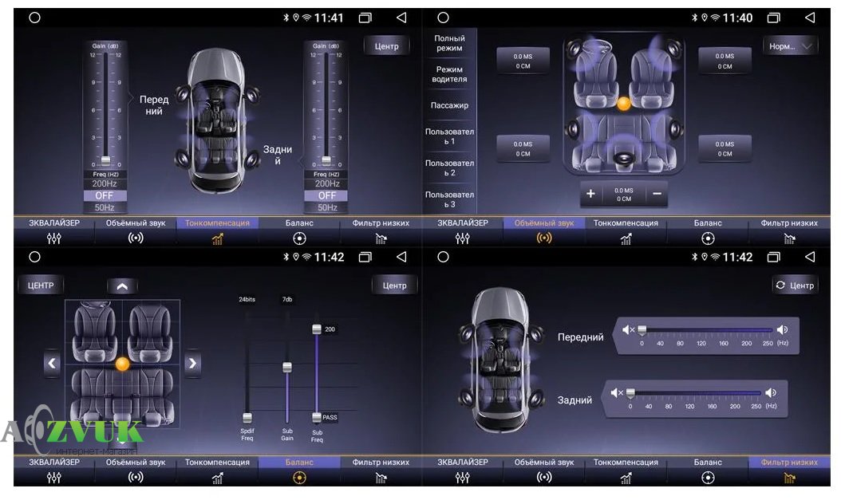Viewport: 841px width, 504px height.
Task: Switch to the highlighted Баланс tab
Action: tap(299, 463)
